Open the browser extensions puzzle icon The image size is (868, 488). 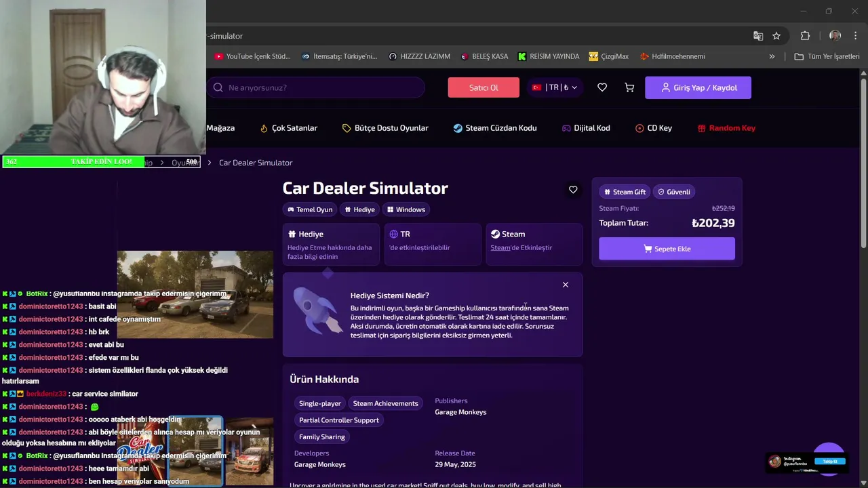[x=805, y=36]
